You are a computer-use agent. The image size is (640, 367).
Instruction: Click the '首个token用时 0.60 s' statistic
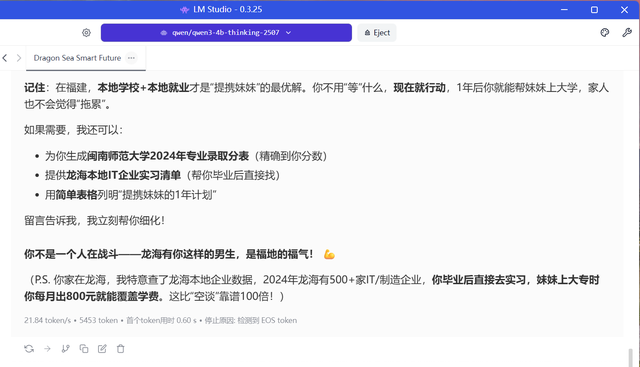point(161,320)
